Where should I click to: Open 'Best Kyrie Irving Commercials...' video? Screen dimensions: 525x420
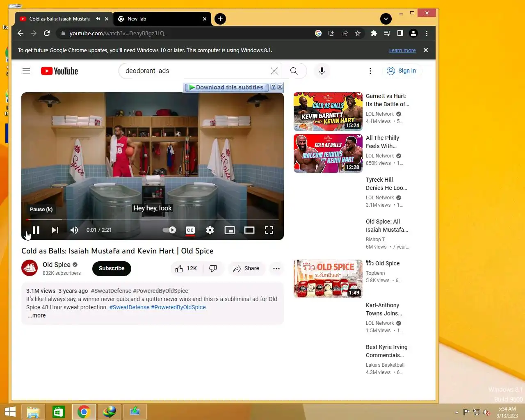(x=387, y=351)
